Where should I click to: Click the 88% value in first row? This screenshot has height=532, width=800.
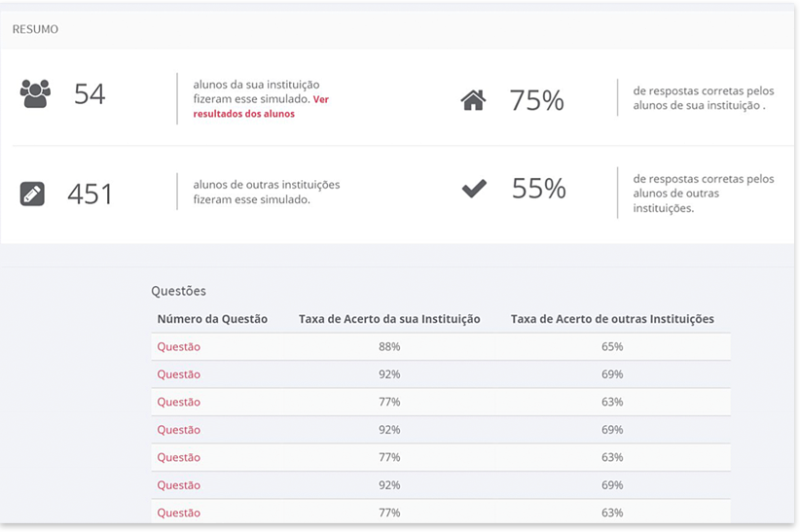tap(389, 347)
